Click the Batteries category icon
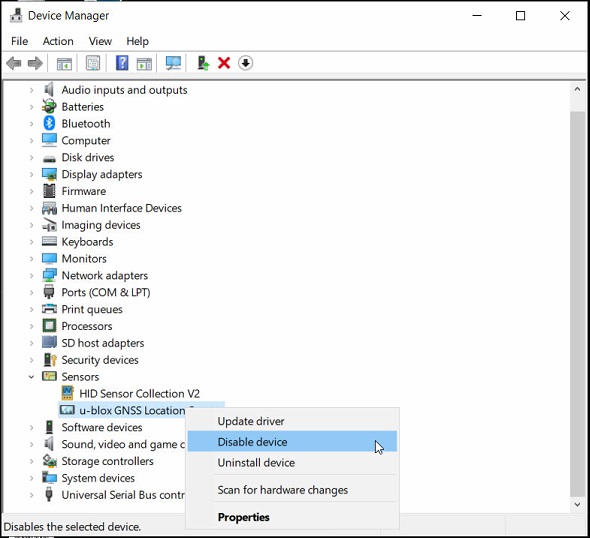Image resolution: width=590 pixels, height=538 pixels. pyautogui.click(x=49, y=106)
